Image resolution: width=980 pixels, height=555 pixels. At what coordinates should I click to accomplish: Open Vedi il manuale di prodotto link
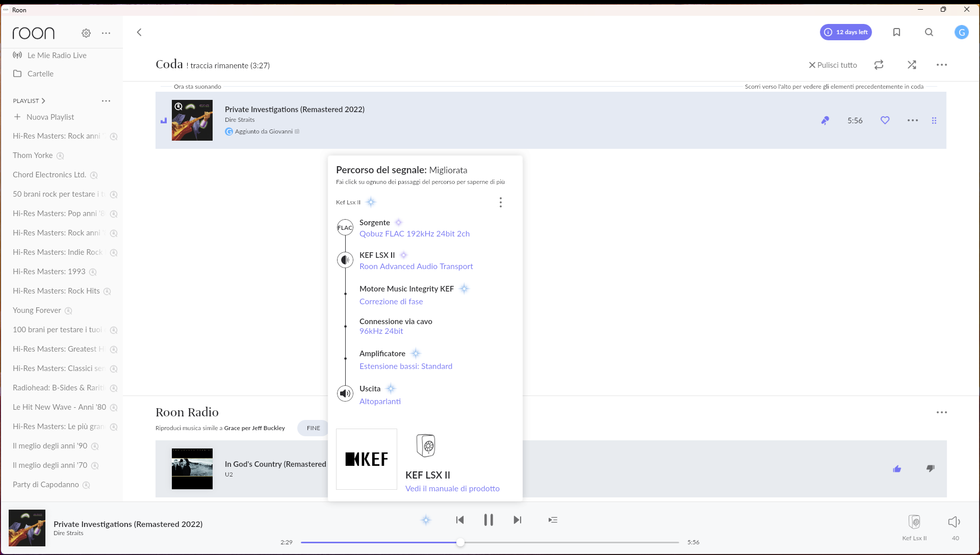click(x=452, y=488)
